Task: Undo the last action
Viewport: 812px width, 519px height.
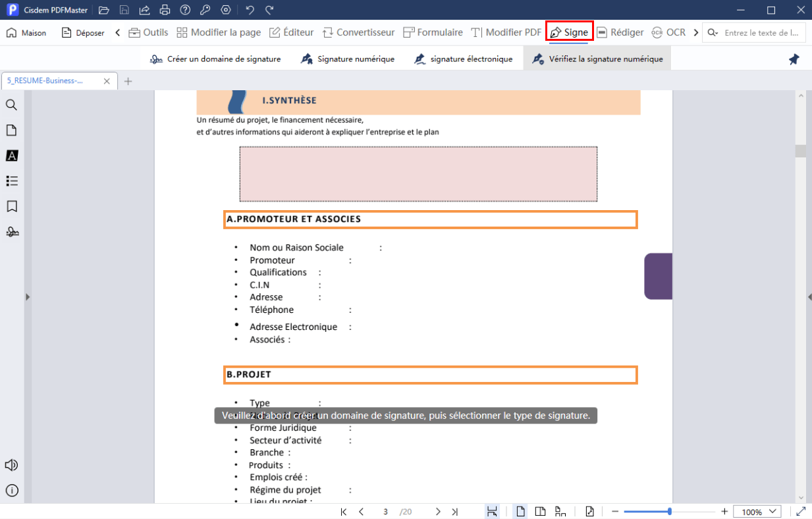Action: point(250,10)
